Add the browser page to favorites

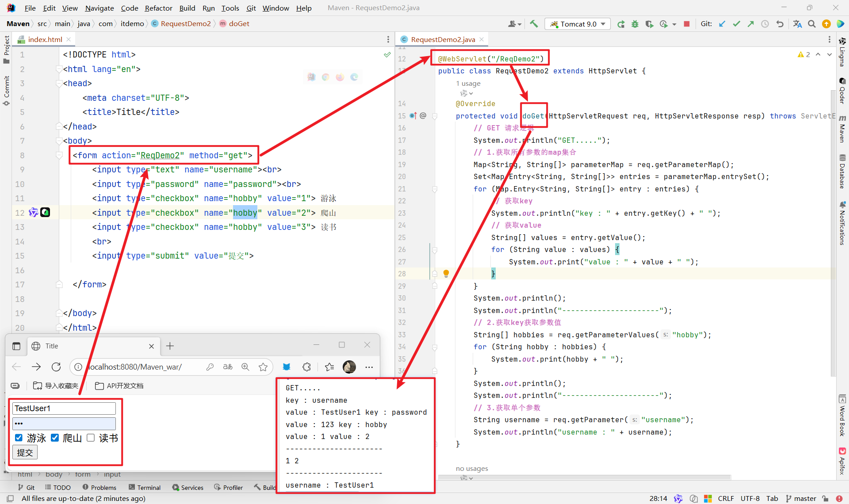[x=263, y=367]
